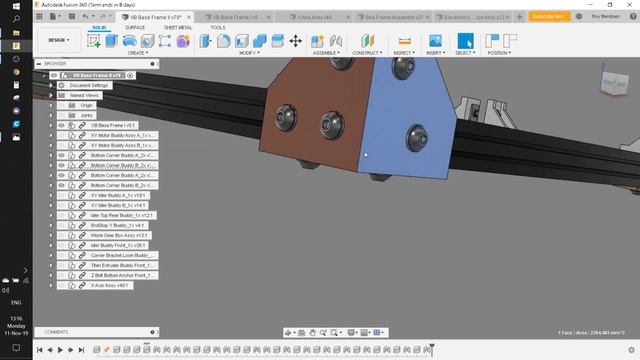Show the XY Idler Buddy A component
This screenshot has width=640, height=360.
(62, 195)
